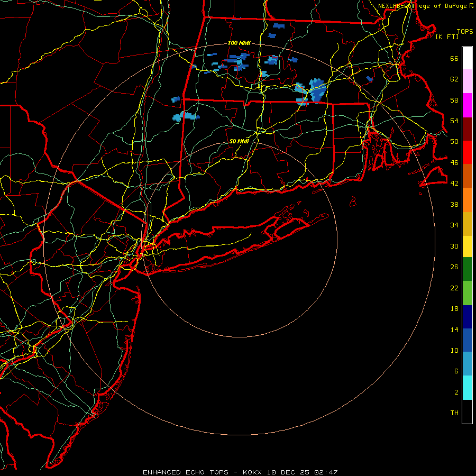The height and width of the screenshot is (476, 476).
Task: Click the black TH swatch in the legend
Action: tap(467, 411)
